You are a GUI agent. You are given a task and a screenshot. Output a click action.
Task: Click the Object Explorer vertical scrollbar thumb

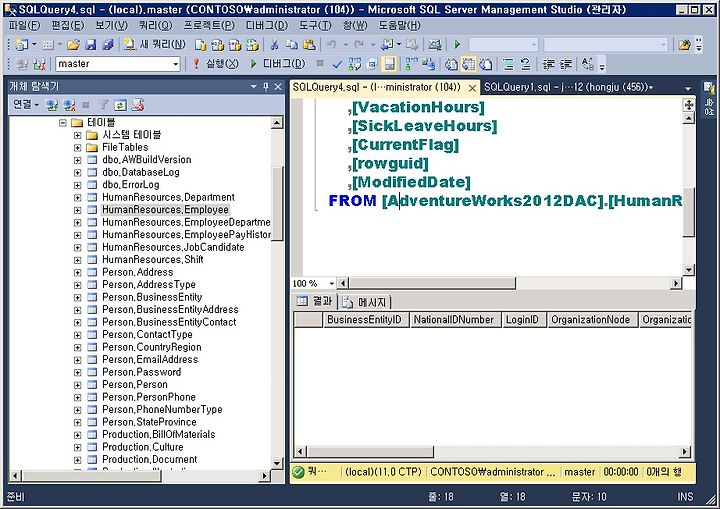277,203
